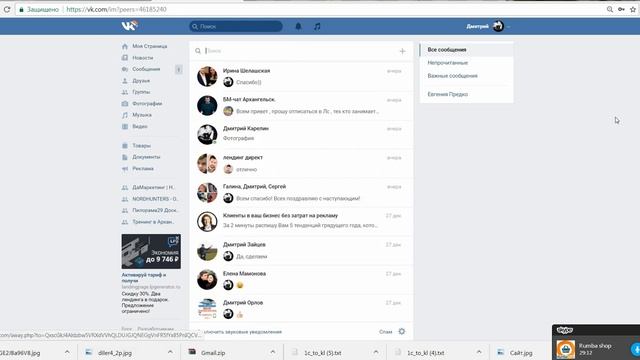Viewport: 640px width, 360px height.
Task: Click Дмитрий Карелин avatar
Action: [x=207, y=135]
